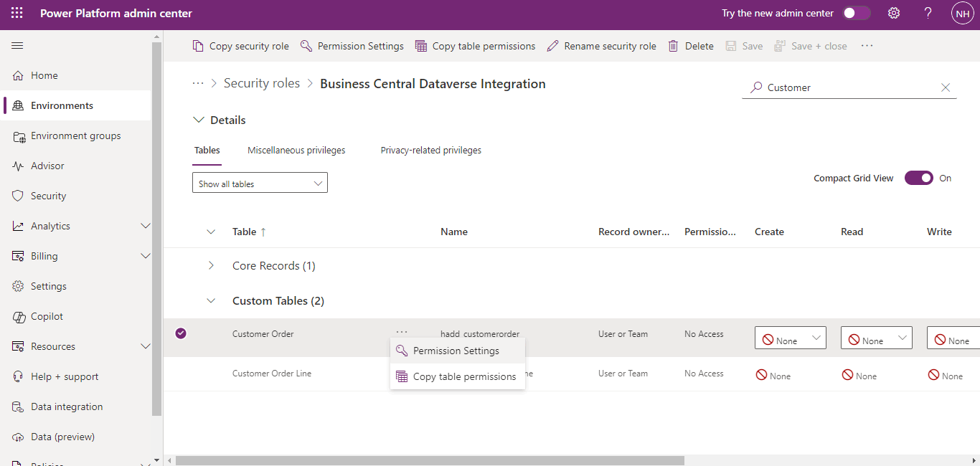Viewport: 980px width, 466px height.
Task: Go to Security roles breadcrumb link
Action: pyautogui.click(x=262, y=84)
